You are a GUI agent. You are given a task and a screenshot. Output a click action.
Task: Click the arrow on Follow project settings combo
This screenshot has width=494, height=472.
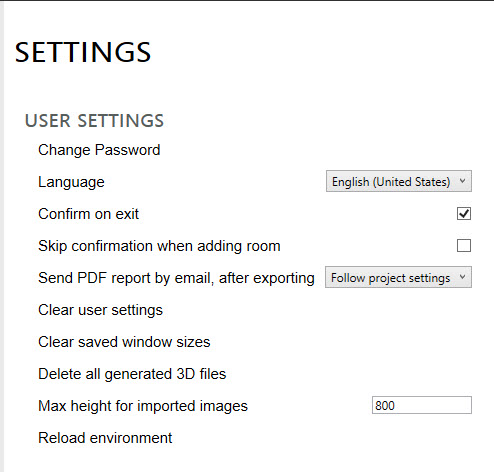coord(462,277)
